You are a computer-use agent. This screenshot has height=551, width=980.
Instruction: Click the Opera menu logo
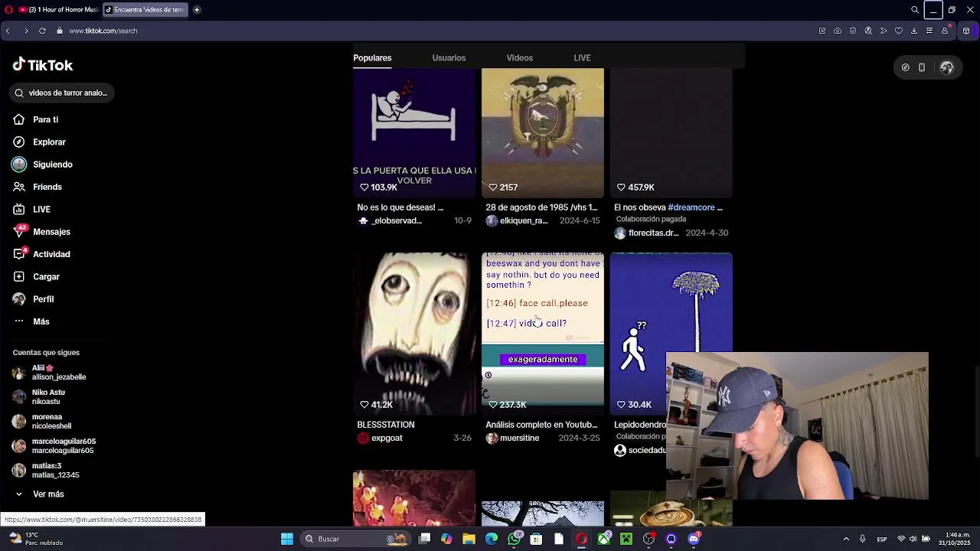(x=8, y=10)
